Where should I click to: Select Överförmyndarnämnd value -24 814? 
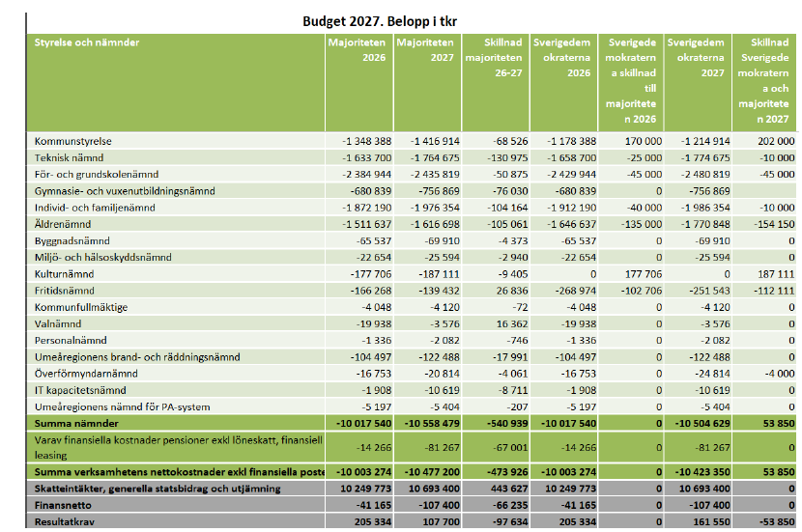click(x=712, y=374)
